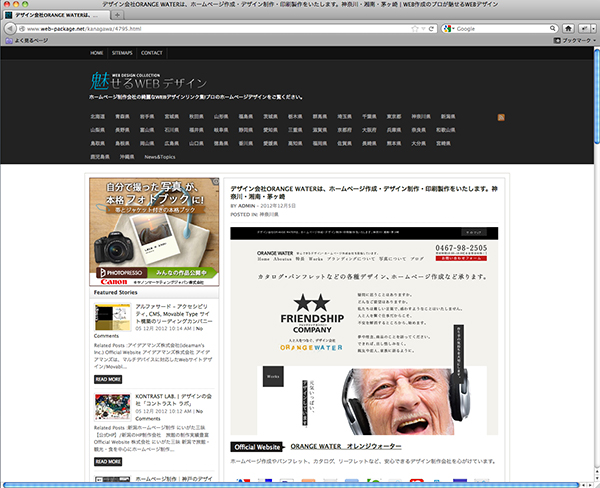Open the URL history dropdown arrow

click(424, 29)
